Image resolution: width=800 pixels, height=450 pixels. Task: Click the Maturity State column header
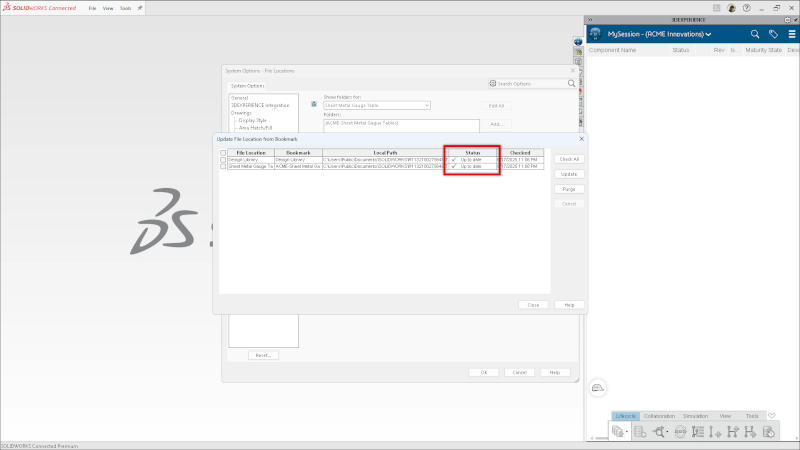tap(763, 50)
